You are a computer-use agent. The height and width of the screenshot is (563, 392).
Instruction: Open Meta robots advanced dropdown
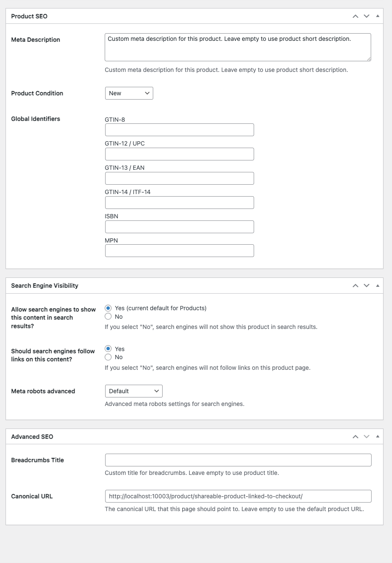coord(134,391)
